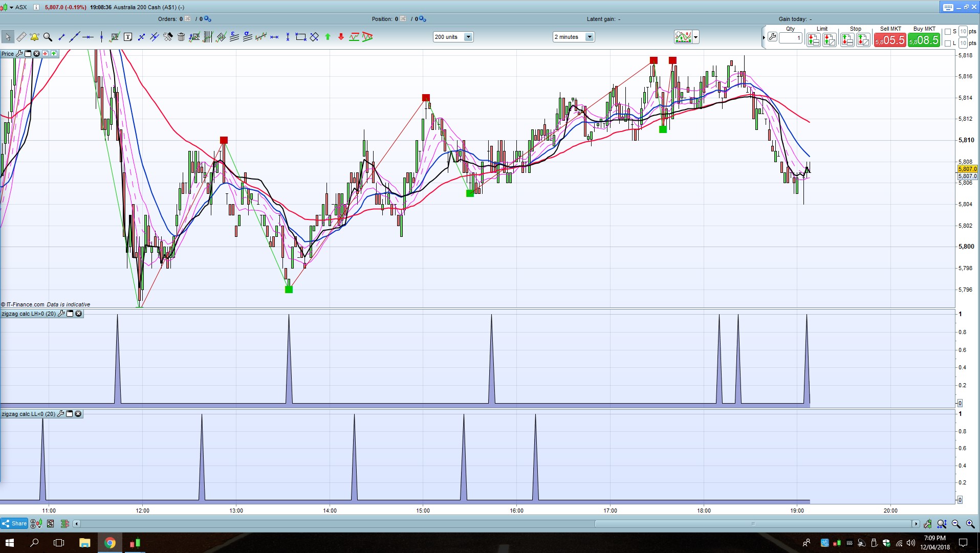The width and height of the screenshot is (980, 553).
Task: Open the position settings gear icon
Action: 422,19
